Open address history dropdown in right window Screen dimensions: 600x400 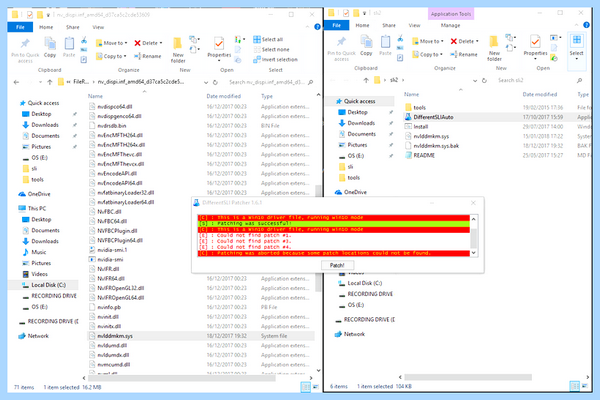(475, 80)
